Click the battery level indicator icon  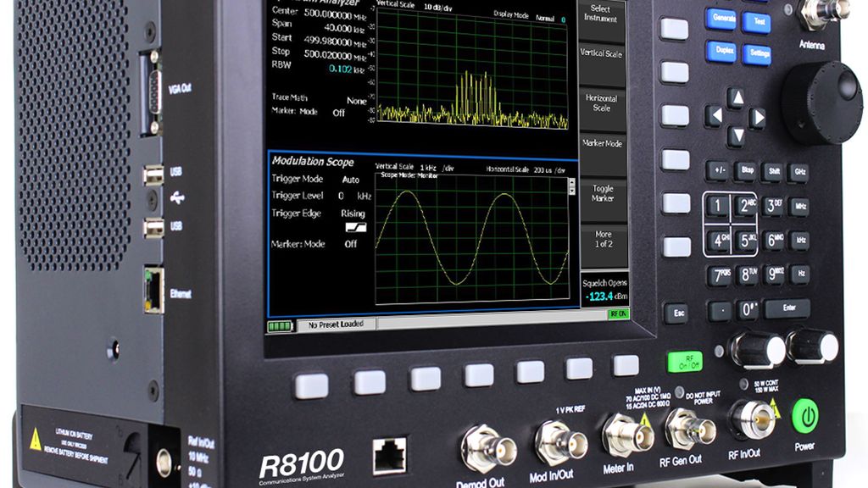pyautogui.click(x=280, y=326)
